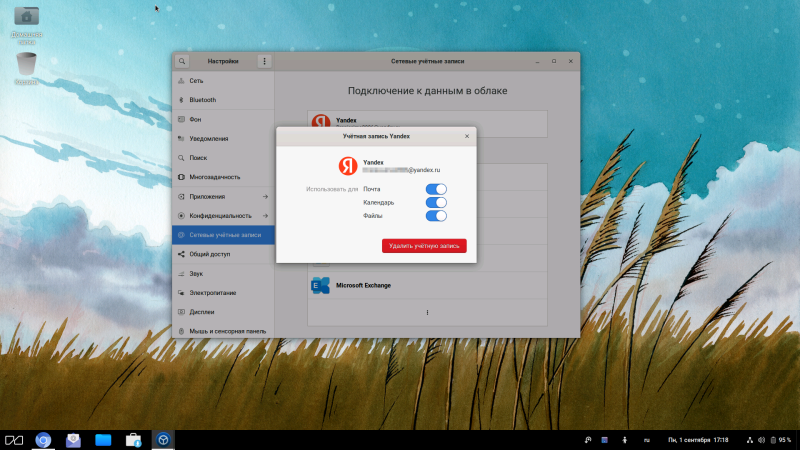
Task: Close the Yandex account dialog
Action: (x=466, y=135)
